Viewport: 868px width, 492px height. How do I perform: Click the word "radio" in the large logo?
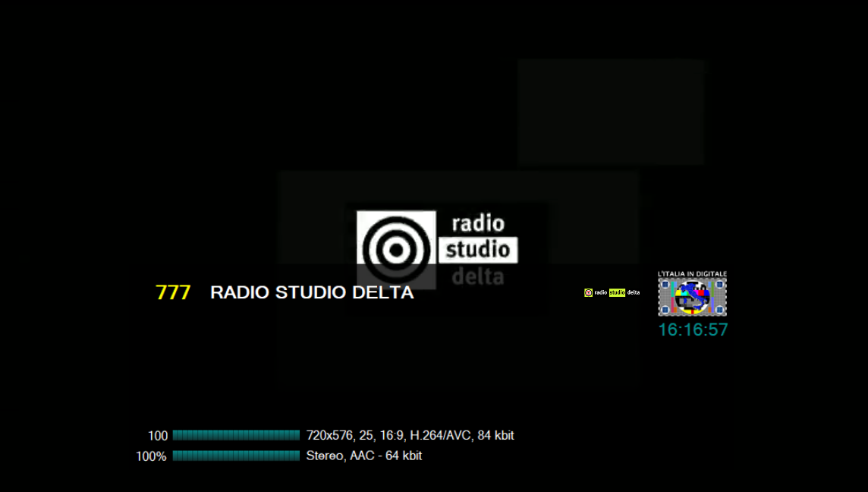point(477,223)
